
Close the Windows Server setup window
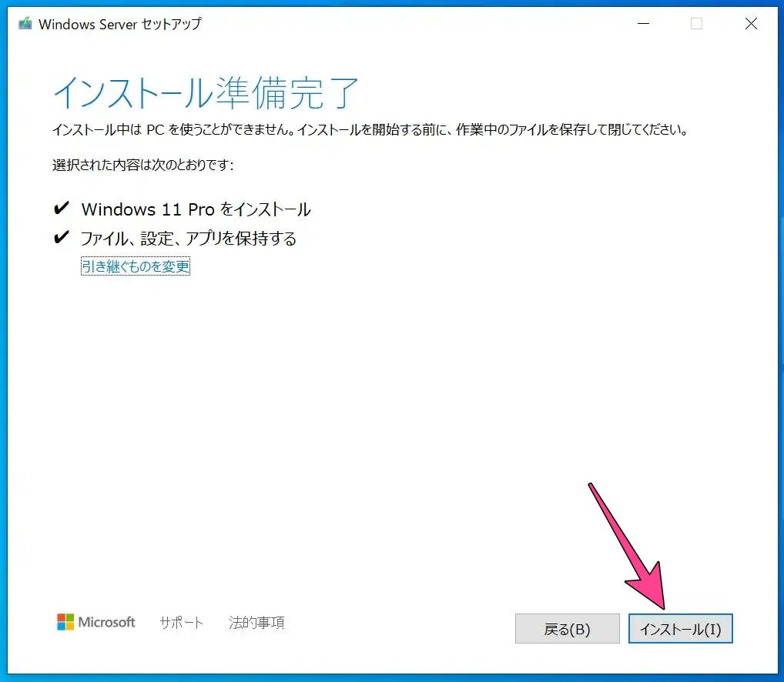(751, 24)
